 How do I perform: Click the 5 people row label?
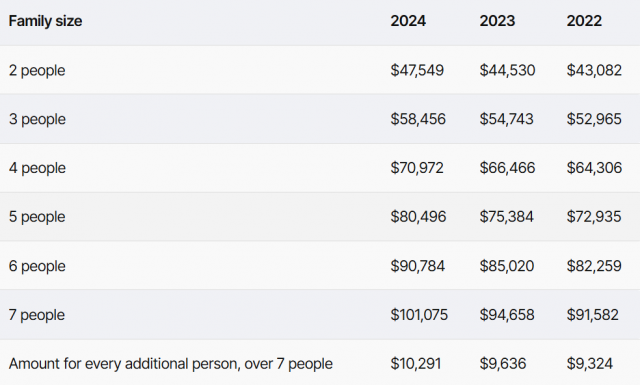[x=37, y=217]
